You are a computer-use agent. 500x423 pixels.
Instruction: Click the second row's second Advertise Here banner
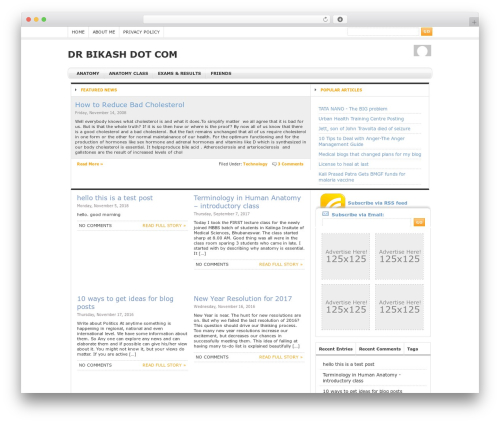pos(399,307)
